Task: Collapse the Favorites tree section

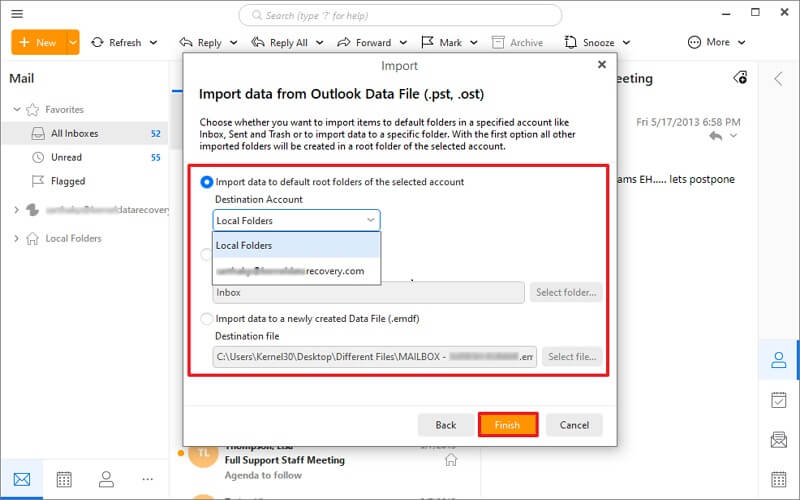Action: click(17, 109)
